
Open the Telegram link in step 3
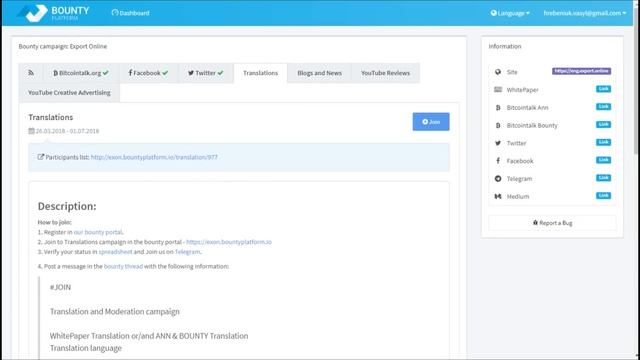point(187,252)
